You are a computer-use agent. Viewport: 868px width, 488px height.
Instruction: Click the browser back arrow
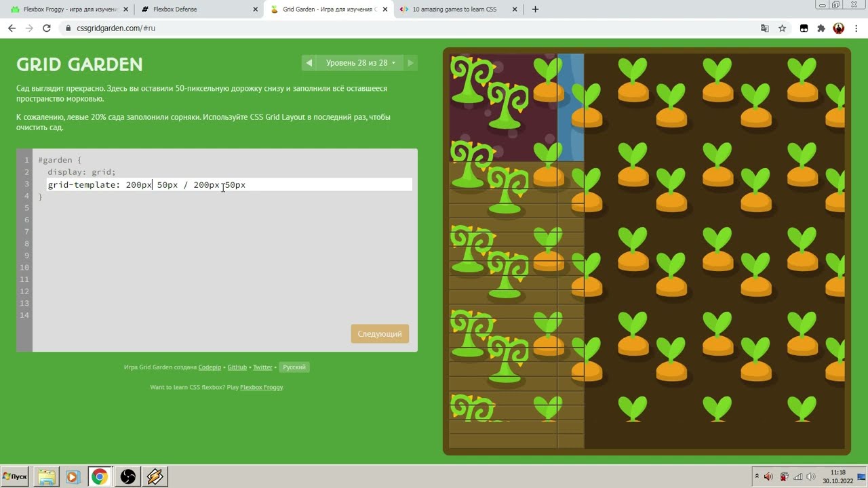tap(12, 28)
